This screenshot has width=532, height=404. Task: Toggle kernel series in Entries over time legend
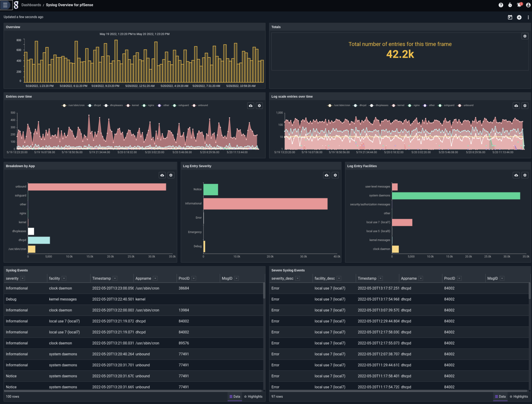point(132,105)
